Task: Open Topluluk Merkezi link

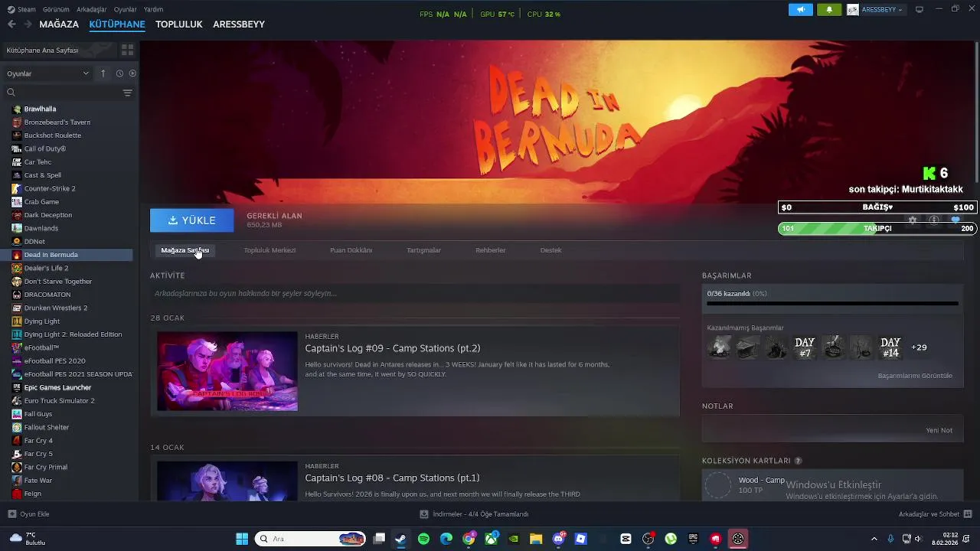Action: (269, 250)
